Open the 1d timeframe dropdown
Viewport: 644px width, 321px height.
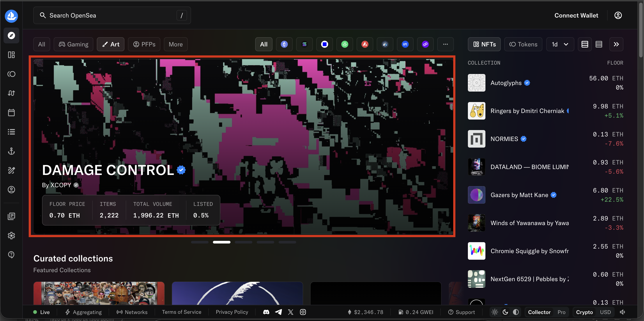point(560,44)
